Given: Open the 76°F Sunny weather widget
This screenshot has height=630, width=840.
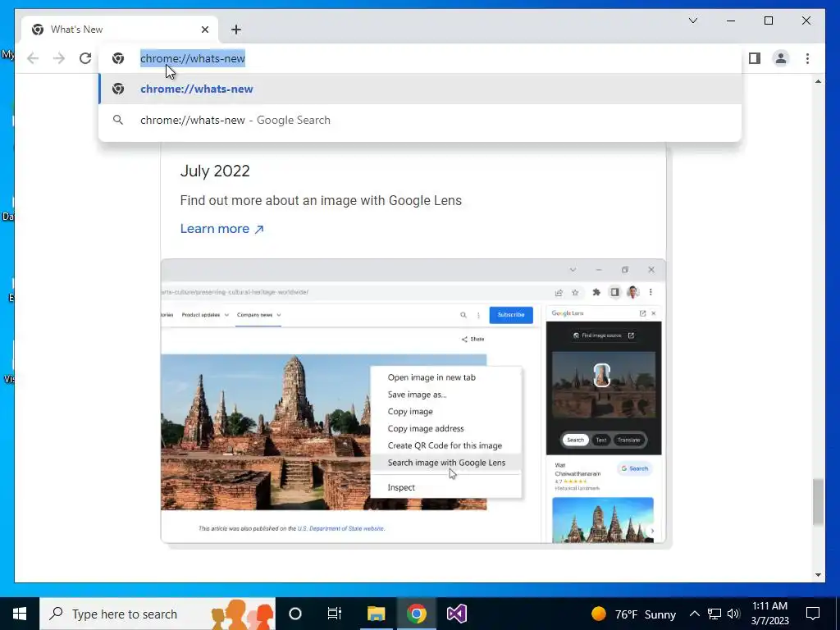Looking at the screenshot, I should tap(634, 614).
